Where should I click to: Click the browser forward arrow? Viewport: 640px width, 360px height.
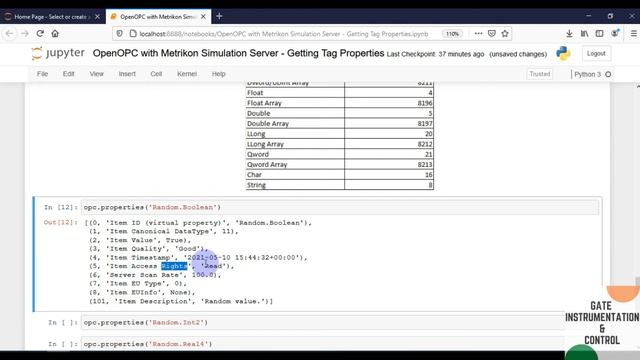24,33
